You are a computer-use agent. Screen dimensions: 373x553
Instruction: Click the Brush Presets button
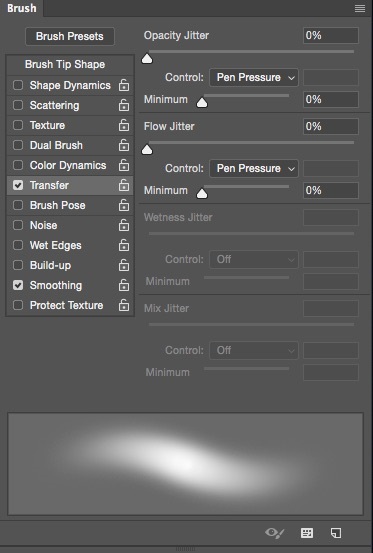pyautogui.click(x=70, y=36)
